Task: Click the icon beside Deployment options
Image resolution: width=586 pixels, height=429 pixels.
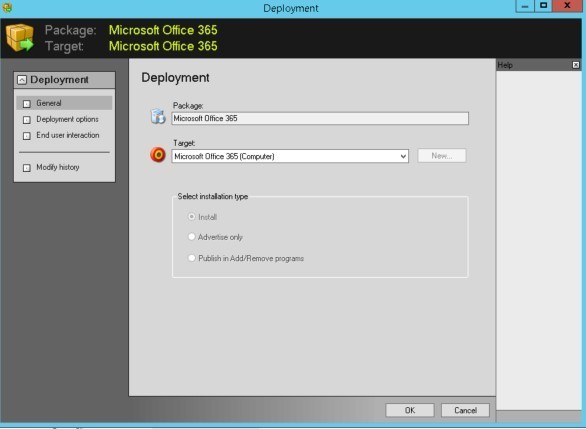Action: click(x=27, y=120)
